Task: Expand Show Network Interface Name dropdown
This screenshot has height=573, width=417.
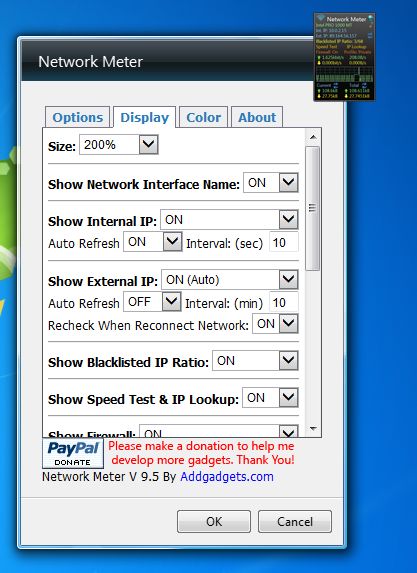Action: pos(271,182)
